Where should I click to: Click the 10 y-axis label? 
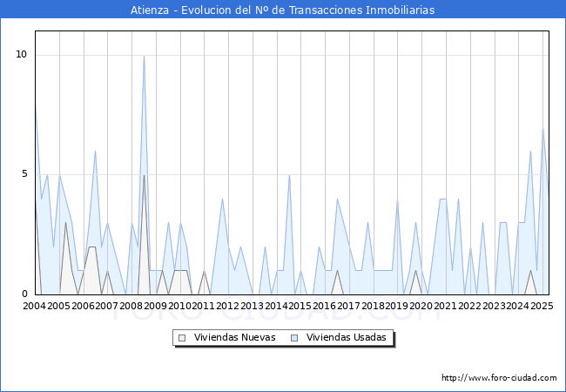(x=21, y=55)
